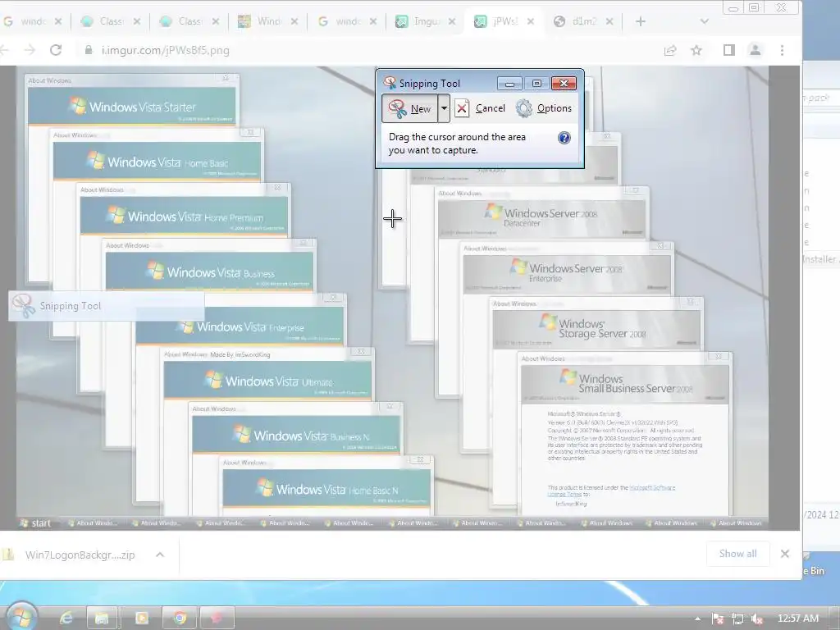This screenshot has height=630, width=840.
Task: Open Chrome's three-dot menu
Action: coord(782,50)
